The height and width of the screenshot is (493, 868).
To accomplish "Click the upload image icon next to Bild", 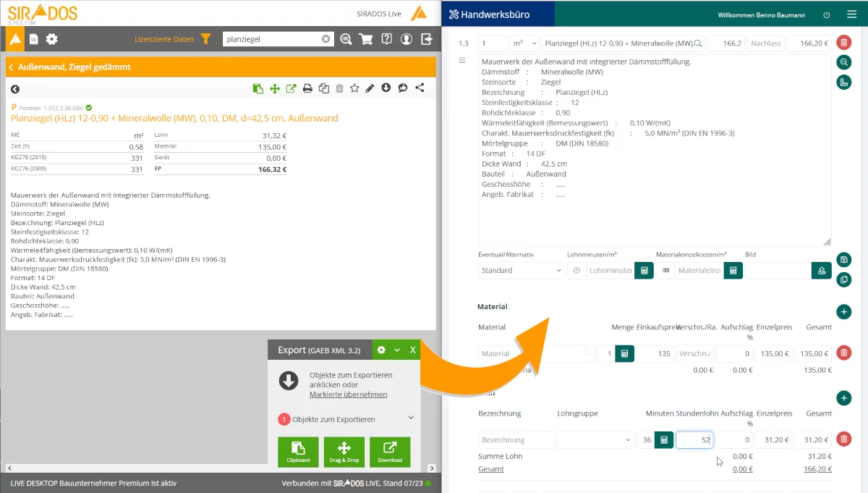I will pyautogui.click(x=820, y=270).
